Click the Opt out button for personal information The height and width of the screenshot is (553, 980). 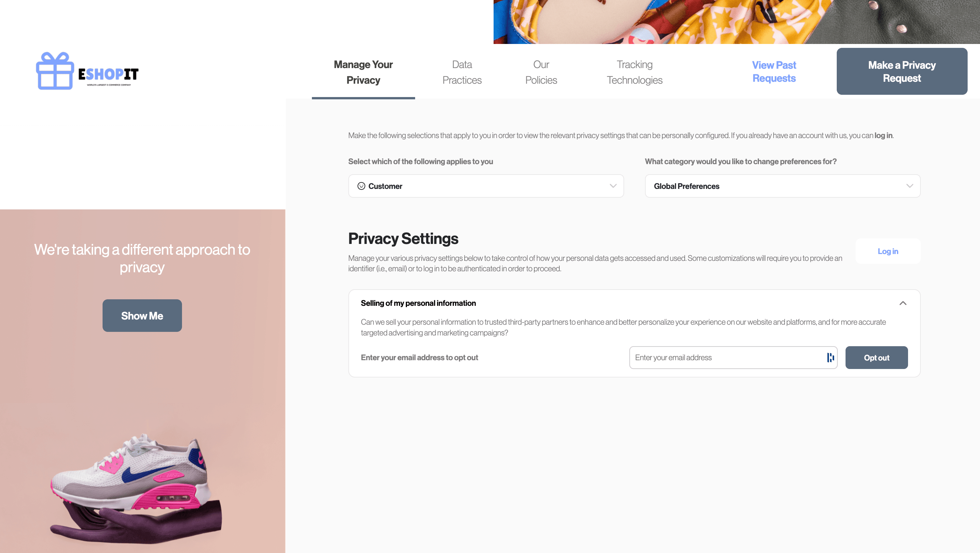[876, 358]
